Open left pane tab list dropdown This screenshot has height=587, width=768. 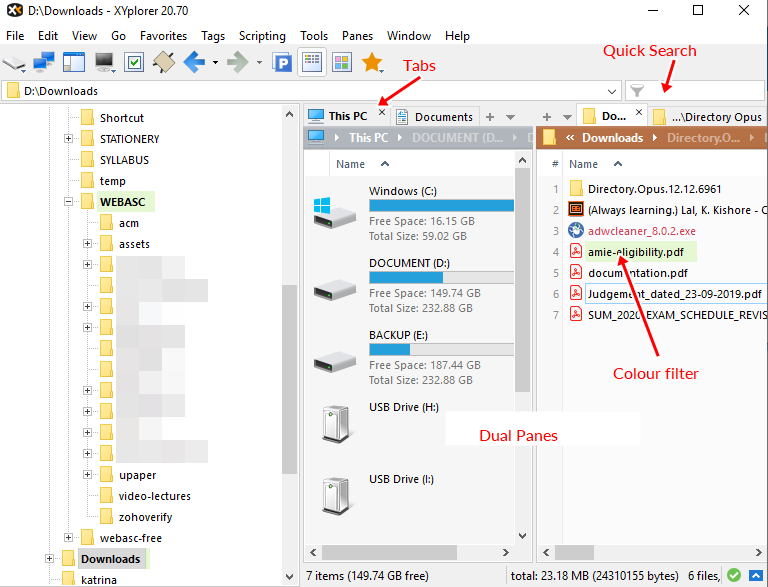pyautogui.click(x=510, y=117)
